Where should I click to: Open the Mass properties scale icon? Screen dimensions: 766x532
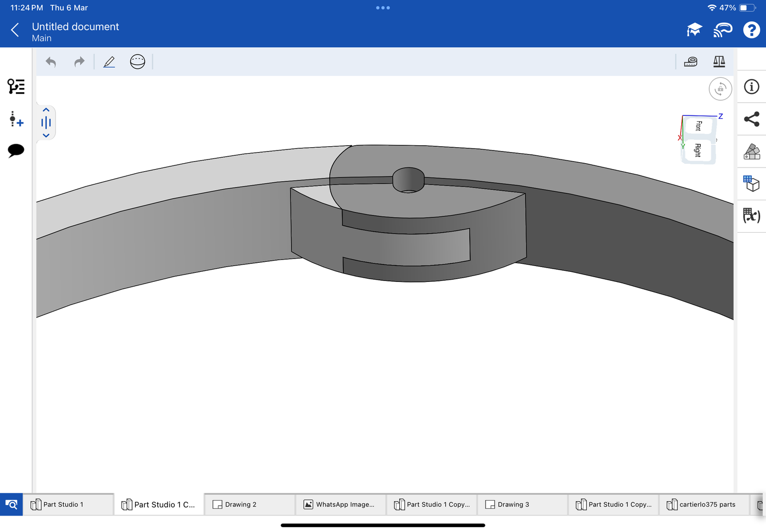click(719, 62)
